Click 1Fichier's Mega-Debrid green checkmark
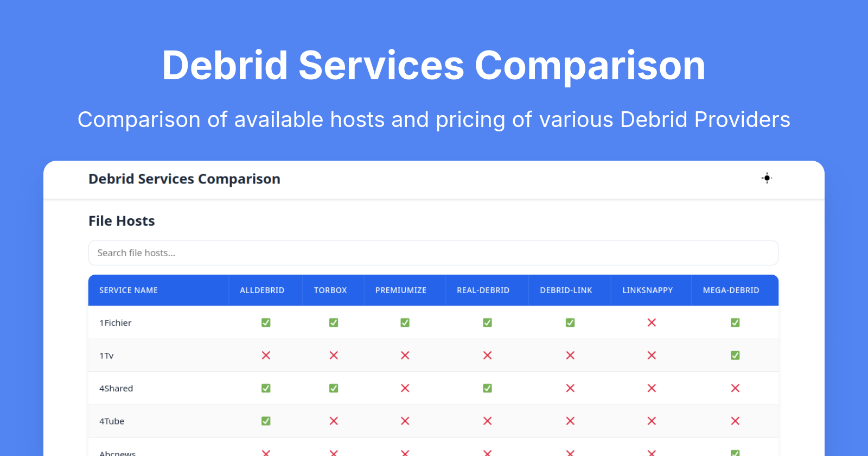The height and width of the screenshot is (456, 868). click(735, 322)
